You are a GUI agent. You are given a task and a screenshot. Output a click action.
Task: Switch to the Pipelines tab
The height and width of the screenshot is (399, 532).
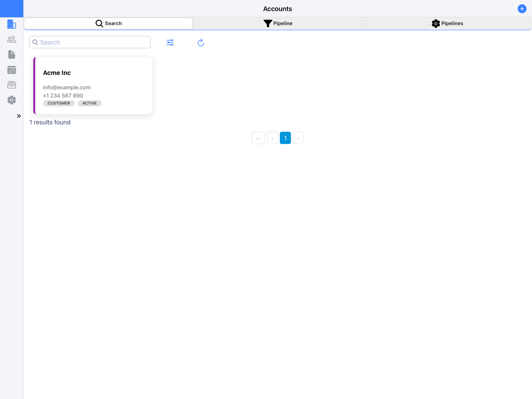[447, 23]
